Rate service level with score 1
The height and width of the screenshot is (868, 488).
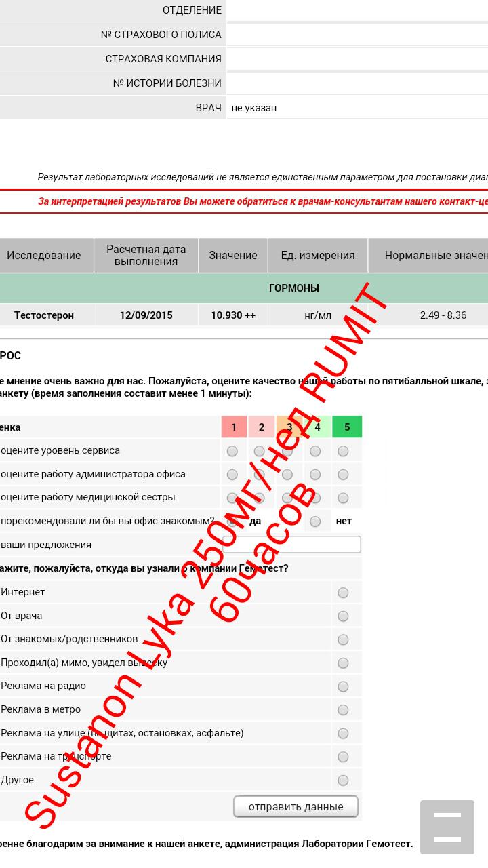232,451
